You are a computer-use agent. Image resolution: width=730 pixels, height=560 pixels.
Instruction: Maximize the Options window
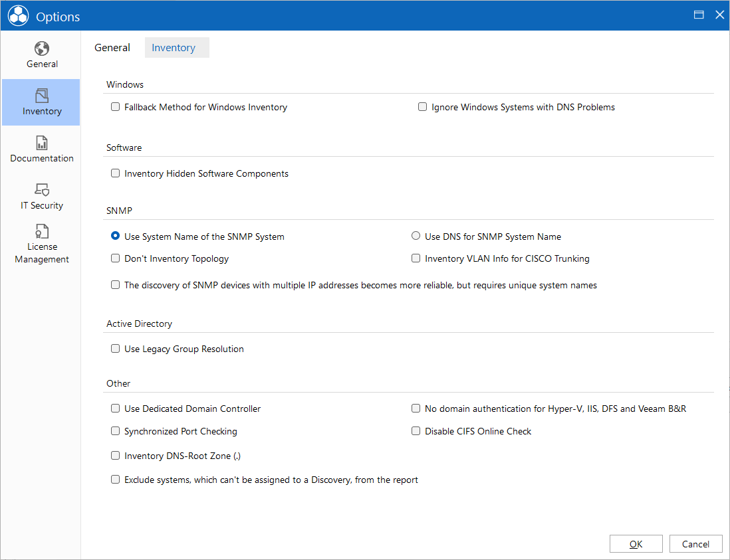tap(698, 15)
